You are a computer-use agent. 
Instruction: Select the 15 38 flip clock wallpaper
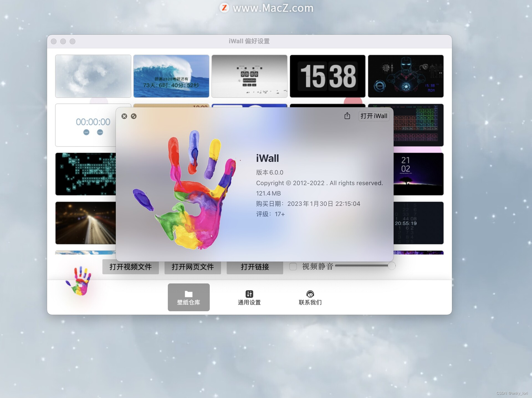click(x=328, y=76)
